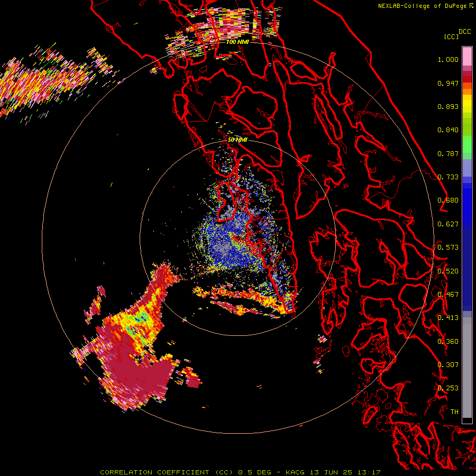Click the 1.000 scale value
The width and height of the screenshot is (476, 476).
(x=448, y=59)
